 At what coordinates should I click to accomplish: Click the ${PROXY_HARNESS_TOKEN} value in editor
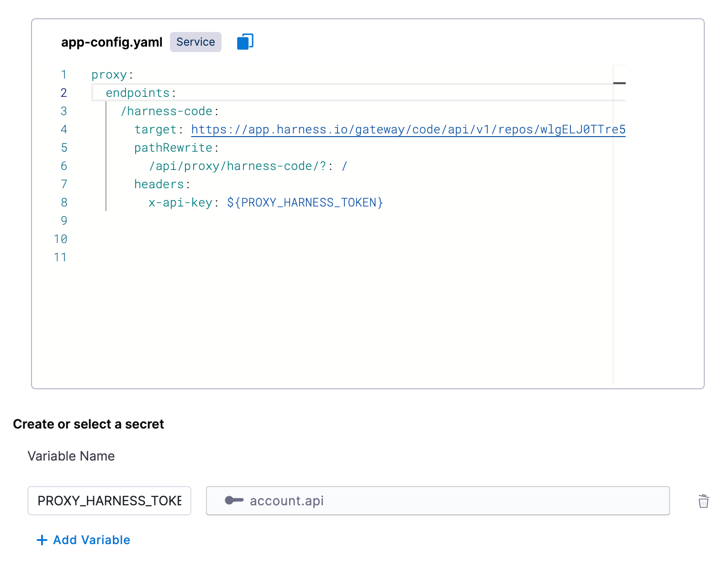click(x=305, y=203)
